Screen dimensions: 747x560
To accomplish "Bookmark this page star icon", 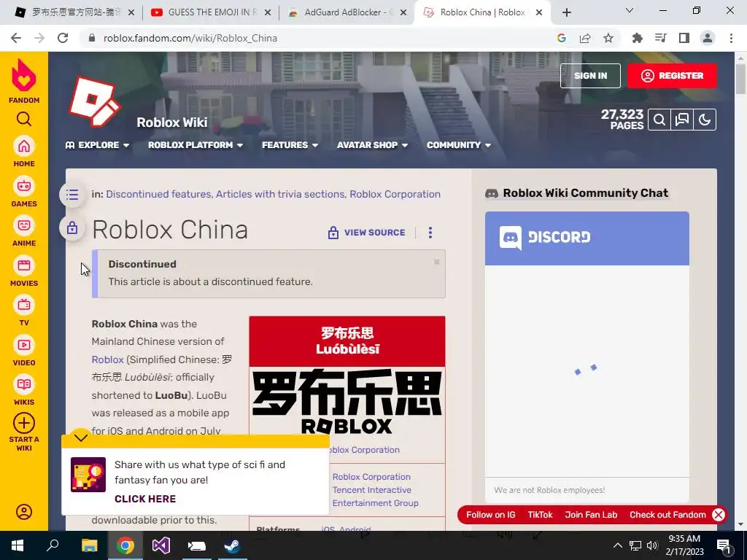I will click(608, 38).
